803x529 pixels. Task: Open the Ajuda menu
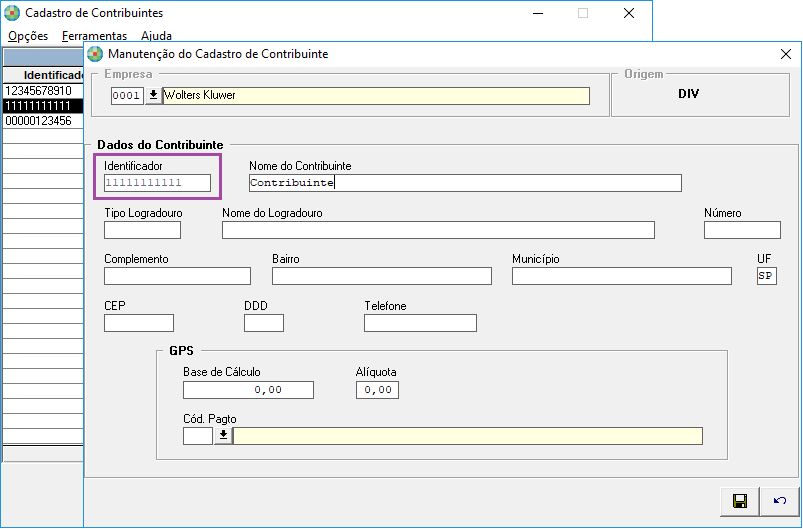click(156, 36)
